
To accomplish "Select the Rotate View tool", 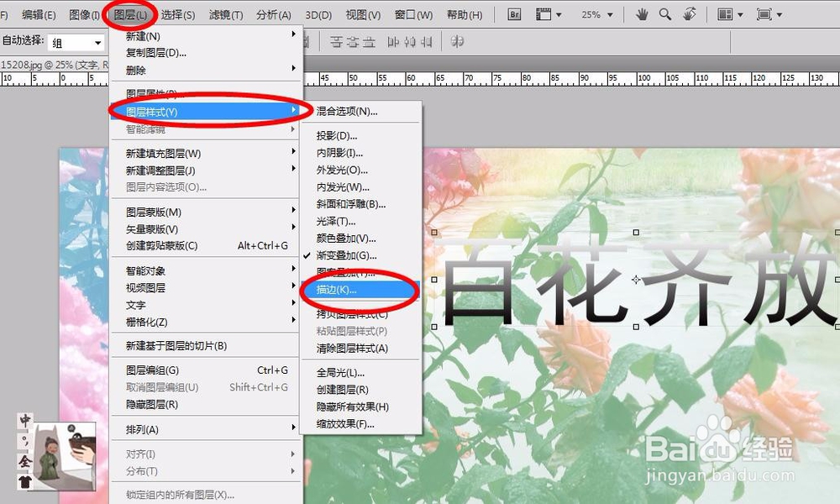I will 690,14.
